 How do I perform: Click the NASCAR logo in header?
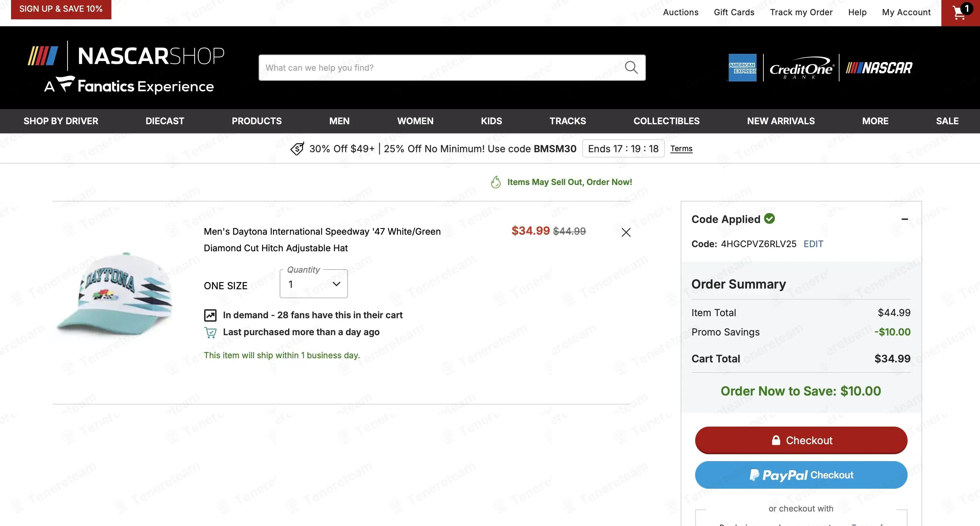[879, 68]
